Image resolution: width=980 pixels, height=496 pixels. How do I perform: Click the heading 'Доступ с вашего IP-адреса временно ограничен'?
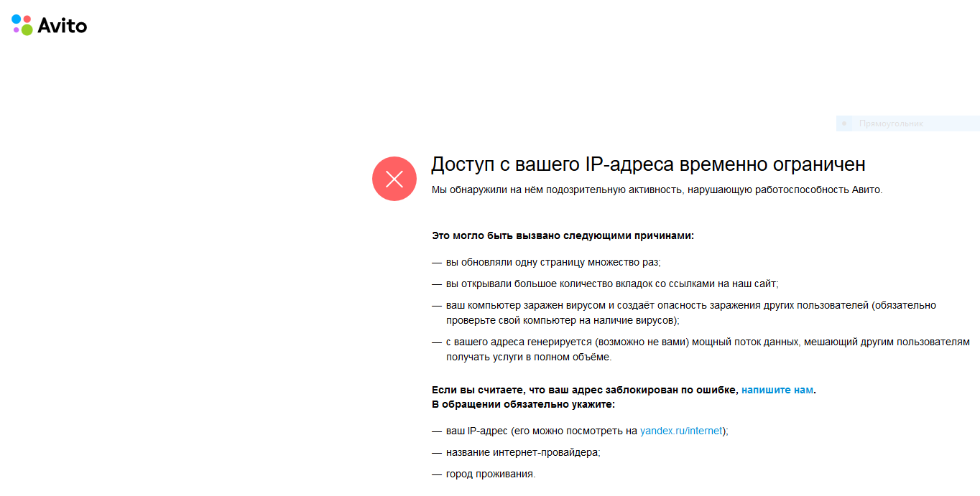pyautogui.click(x=648, y=164)
